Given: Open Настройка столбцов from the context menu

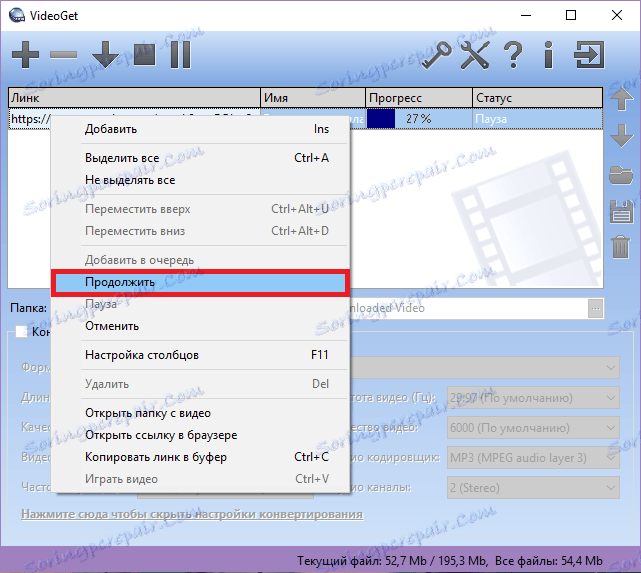Looking at the screenshot, I should (x=201, y=355).
